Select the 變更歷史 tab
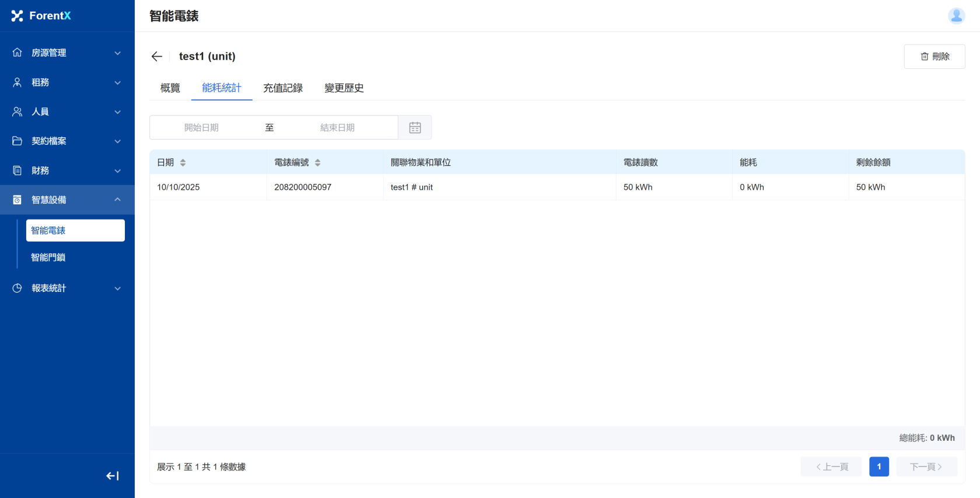The image size is (980, 498). coord(344,88)
